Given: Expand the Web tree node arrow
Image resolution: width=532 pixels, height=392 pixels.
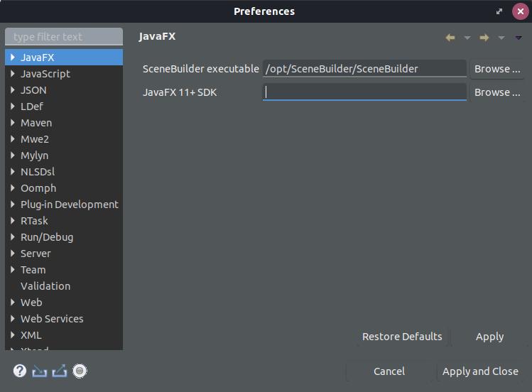Looking at the screenshot, I should (x=13, y=302).
